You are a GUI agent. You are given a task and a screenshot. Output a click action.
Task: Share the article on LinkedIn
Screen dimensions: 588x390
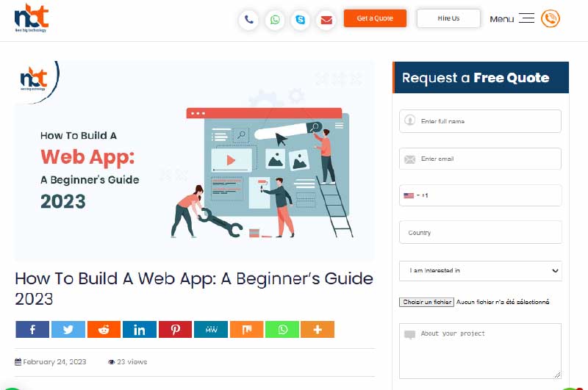point(140,329)
